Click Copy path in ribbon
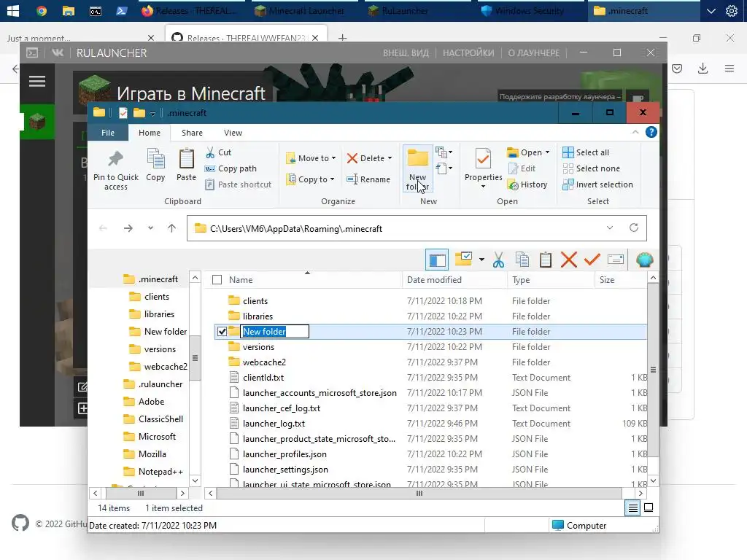Viewport: 747px width, 560px height. 231,168
